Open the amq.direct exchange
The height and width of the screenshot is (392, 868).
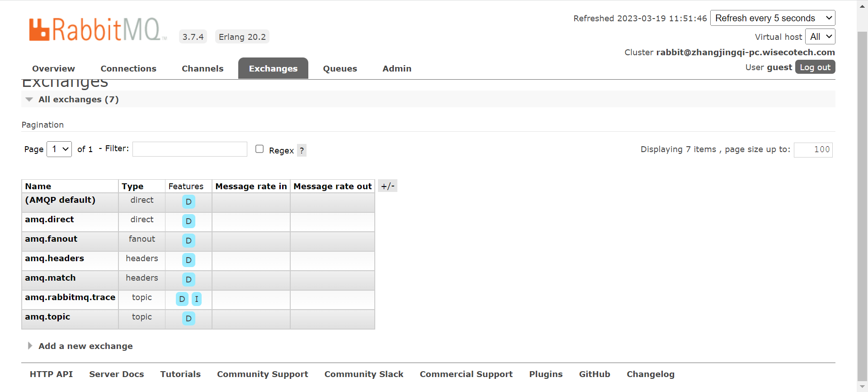pyautogui.click(x=49, y=219)
